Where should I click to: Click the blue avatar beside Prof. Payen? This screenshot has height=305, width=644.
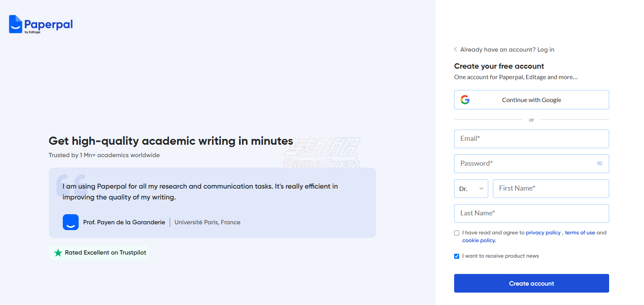pyautogui.click(x=71, y=222)
